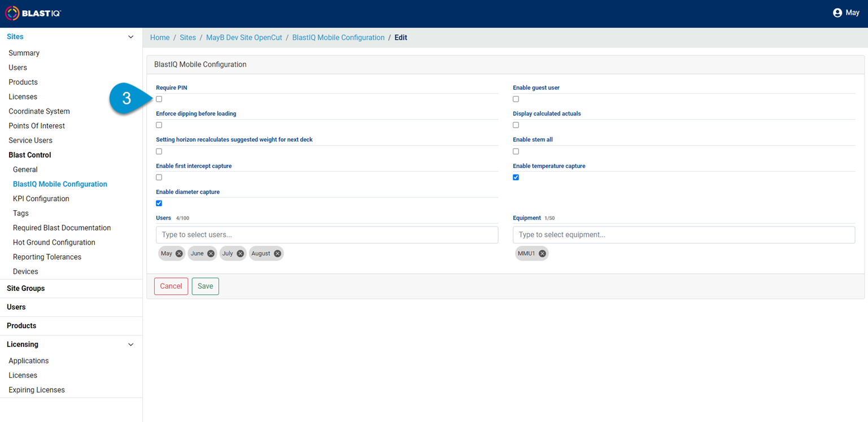This screenshot has width=868, height=422.
Task: Check Enable guest user
Action: (516, 99)
